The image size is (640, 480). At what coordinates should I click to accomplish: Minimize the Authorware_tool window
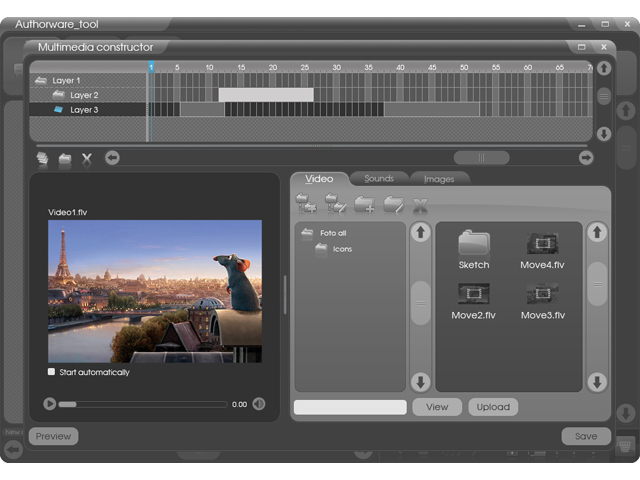[x=582, y=25]
